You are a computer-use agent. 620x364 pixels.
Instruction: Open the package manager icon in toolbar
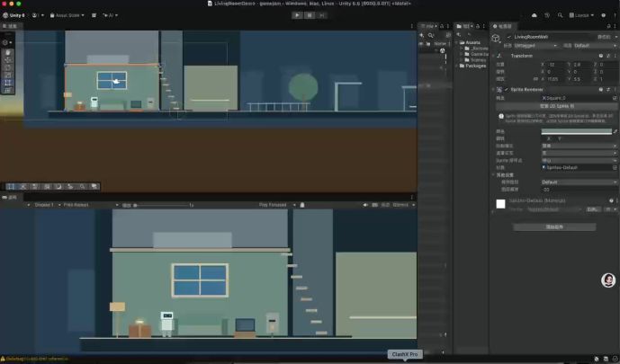[x=94, y=15]
